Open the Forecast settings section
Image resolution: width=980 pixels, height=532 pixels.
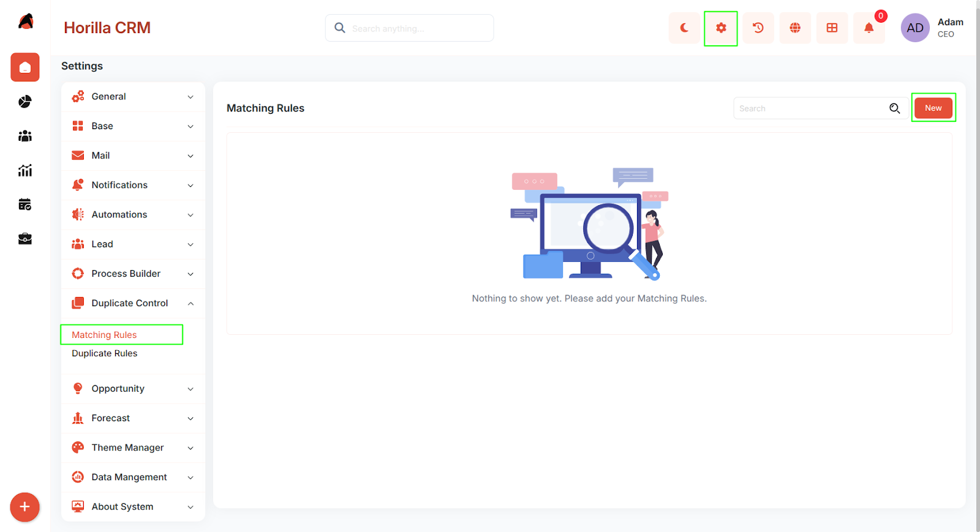coord(133,418)
